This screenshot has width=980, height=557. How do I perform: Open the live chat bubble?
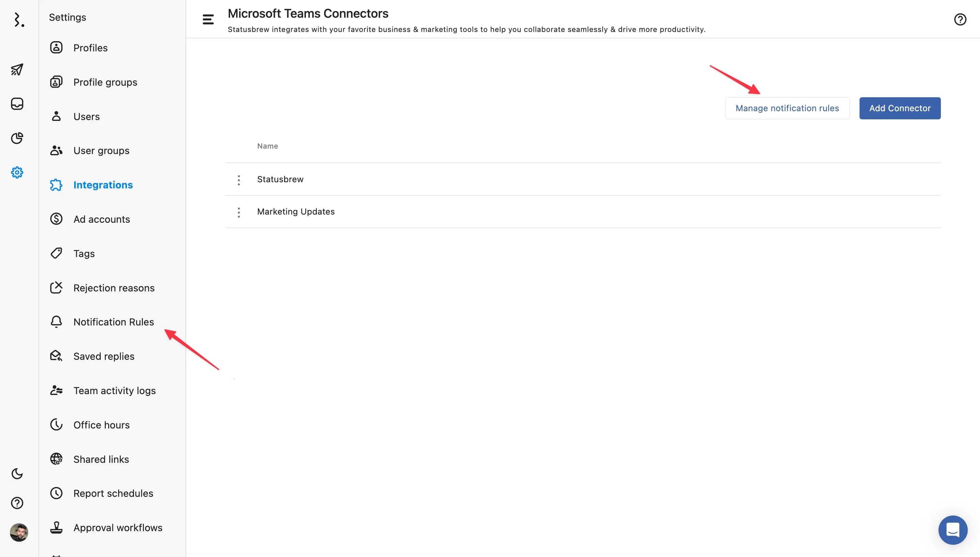(x=952, y=530)
